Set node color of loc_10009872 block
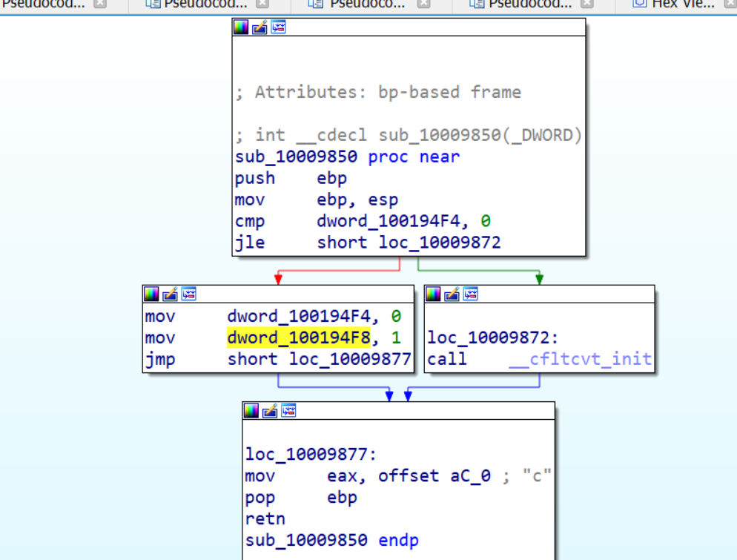 pos(433,294)
